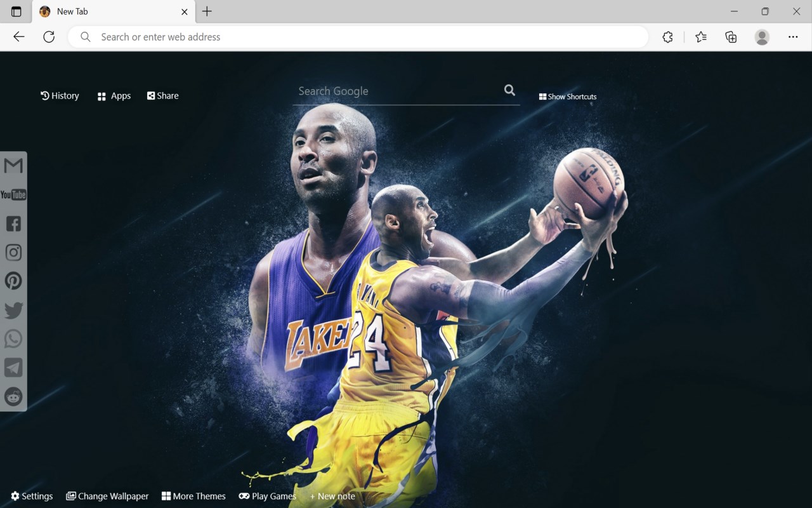The height and width of the screenshot is (508, 812).
Task: Minimize the browser window
Action: [x=734, y=11]
